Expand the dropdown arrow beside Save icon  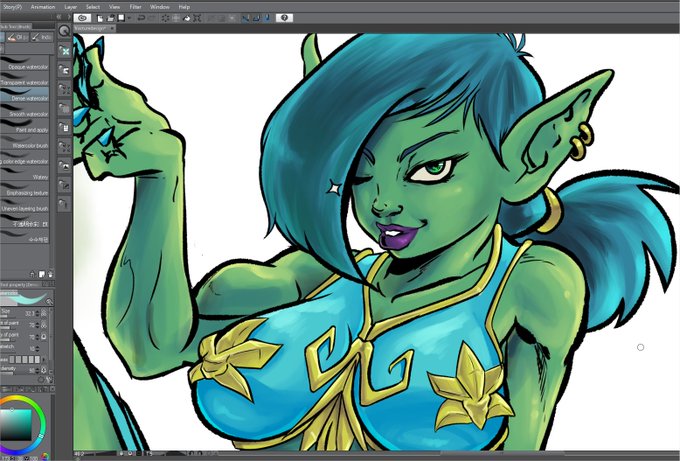click(129, 18)
